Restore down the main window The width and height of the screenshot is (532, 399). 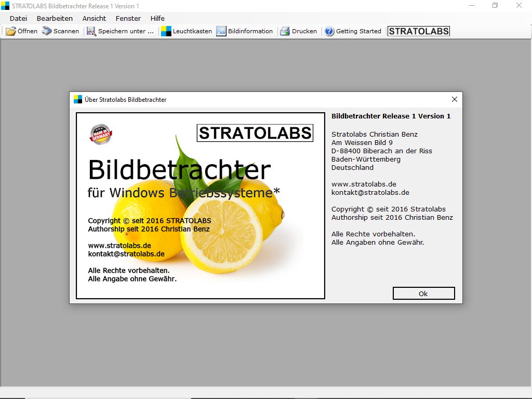(495, 5)
